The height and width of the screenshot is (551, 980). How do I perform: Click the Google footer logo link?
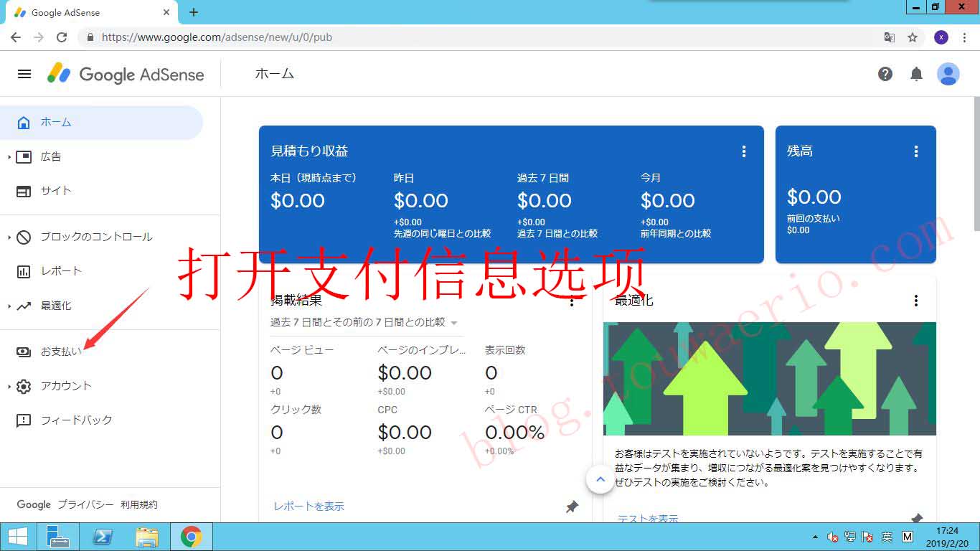(x=34, y=505)
